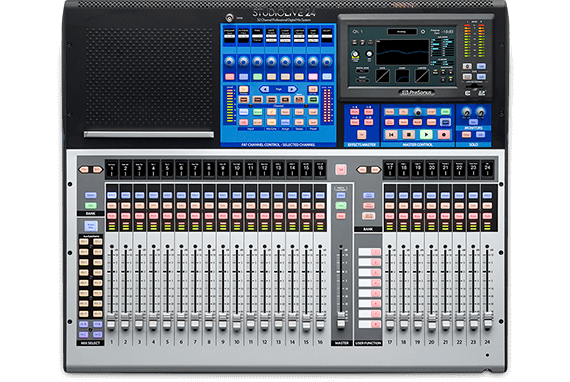Go to previous Fat Channel page arrow

point(264,89)
